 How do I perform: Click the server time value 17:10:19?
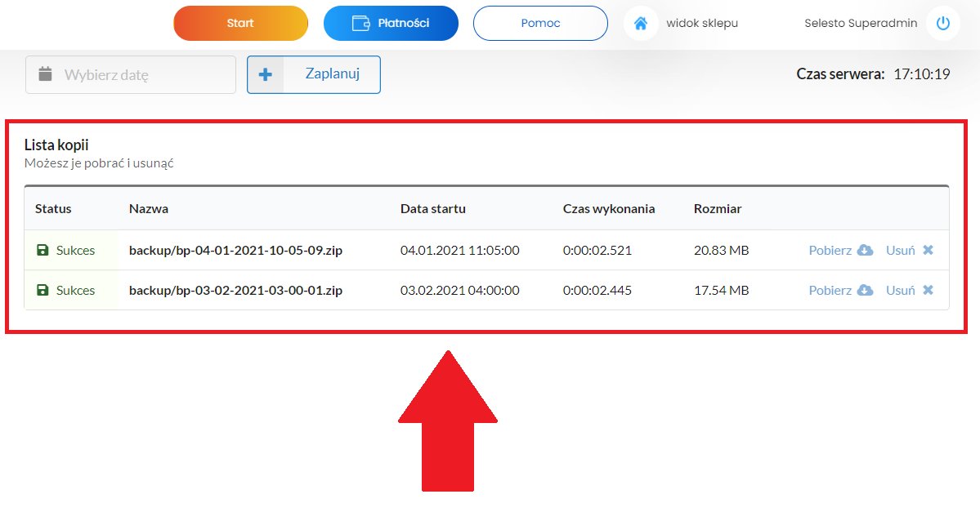(x=922, y=74)
